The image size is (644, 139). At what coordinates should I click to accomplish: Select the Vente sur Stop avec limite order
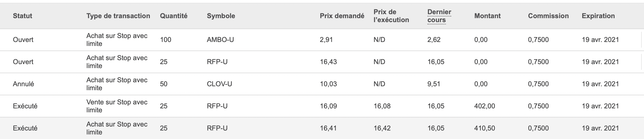117,106
